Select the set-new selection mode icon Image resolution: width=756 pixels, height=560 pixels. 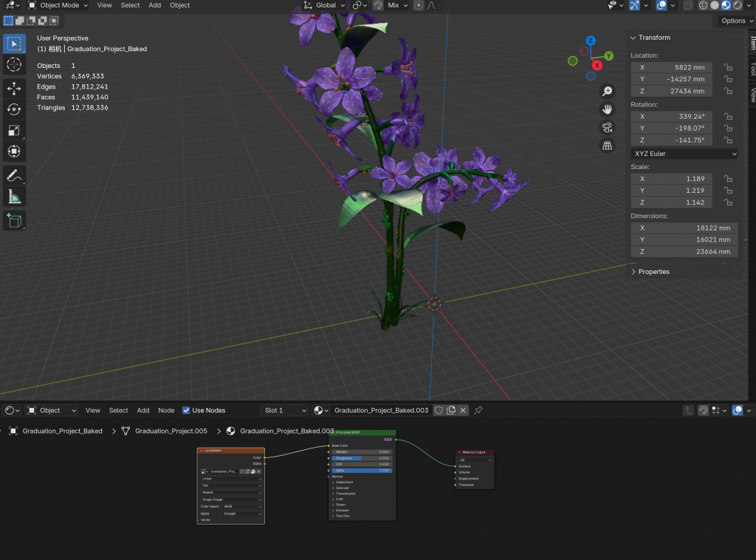coord(8,21)
